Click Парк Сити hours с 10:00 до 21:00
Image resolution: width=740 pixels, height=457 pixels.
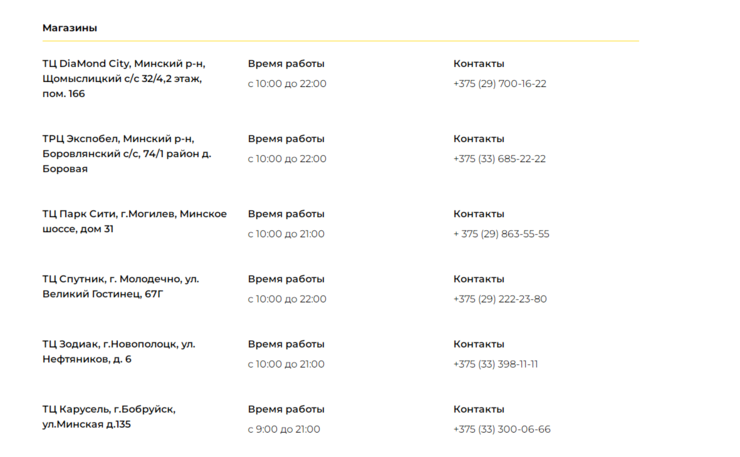[286, 234]
